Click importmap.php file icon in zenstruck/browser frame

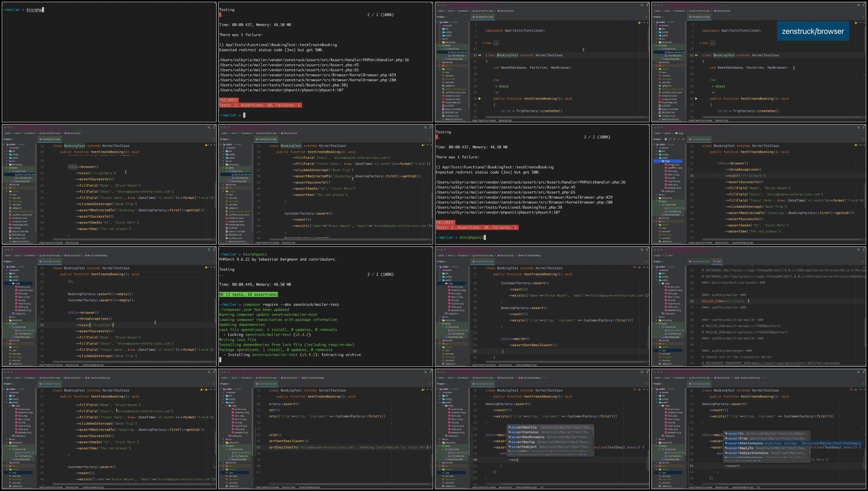point(660,102)
